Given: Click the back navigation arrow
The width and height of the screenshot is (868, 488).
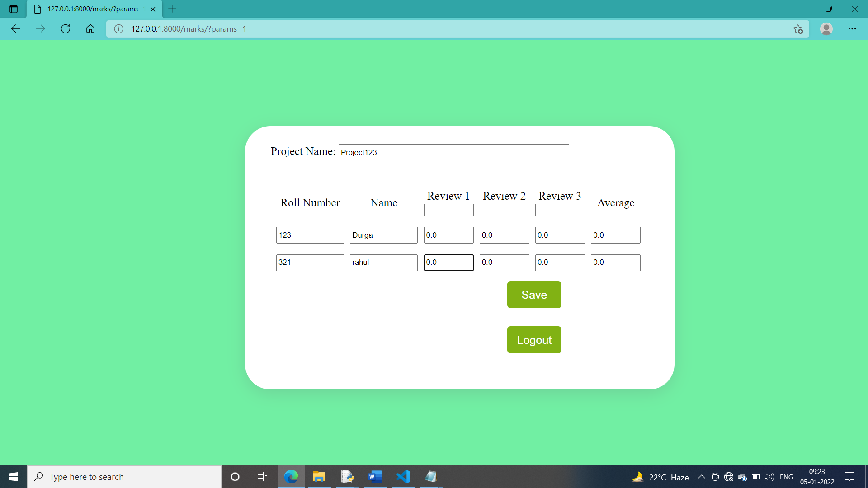Looking at the screenshot, I should pos(16,28).
